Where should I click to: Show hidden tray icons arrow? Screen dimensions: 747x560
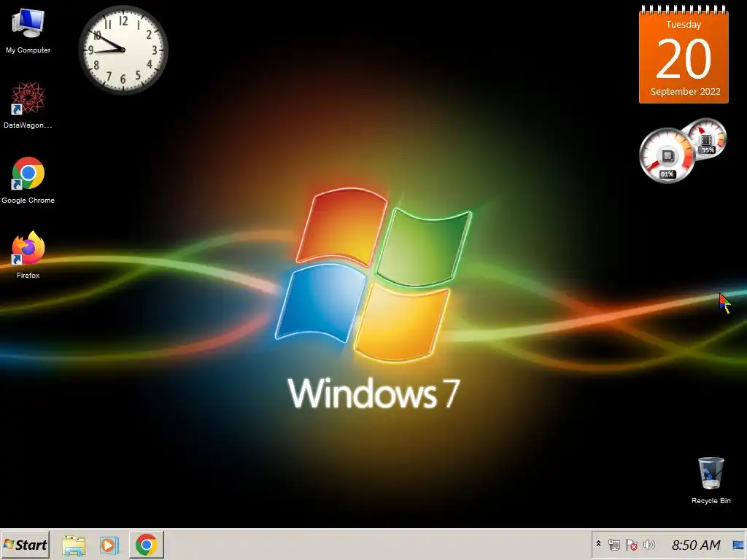point(598,544)
